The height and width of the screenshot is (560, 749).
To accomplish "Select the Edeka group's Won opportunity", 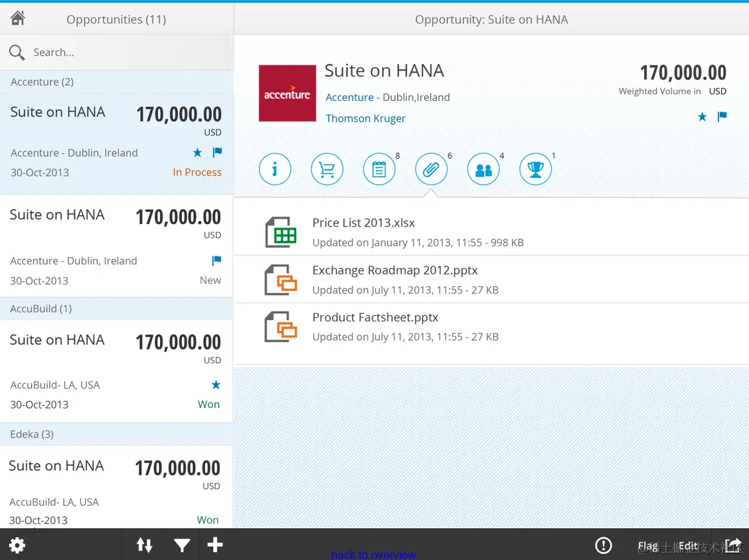I will coord(117,487).
